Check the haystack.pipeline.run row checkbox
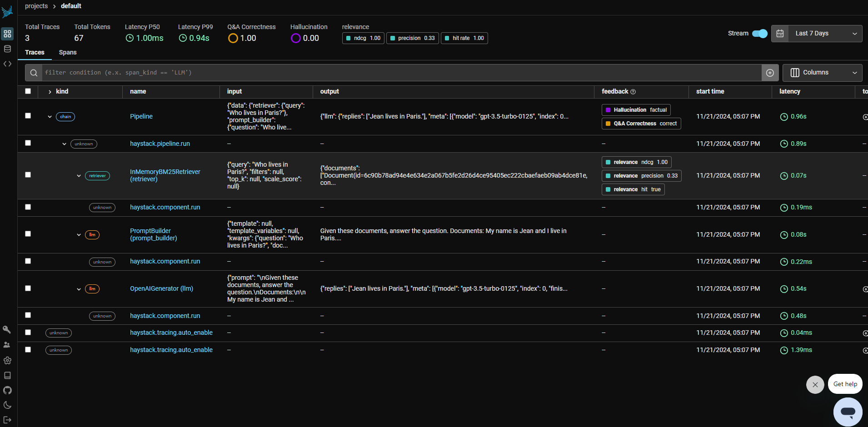 coord(28,143)
